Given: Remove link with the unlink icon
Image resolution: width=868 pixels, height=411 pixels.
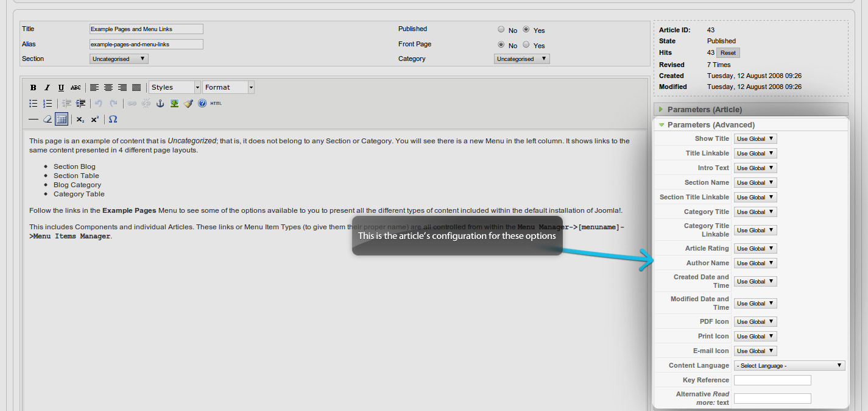Looking at the screenshot, I should pyautogui.click(x=146, y=104).
